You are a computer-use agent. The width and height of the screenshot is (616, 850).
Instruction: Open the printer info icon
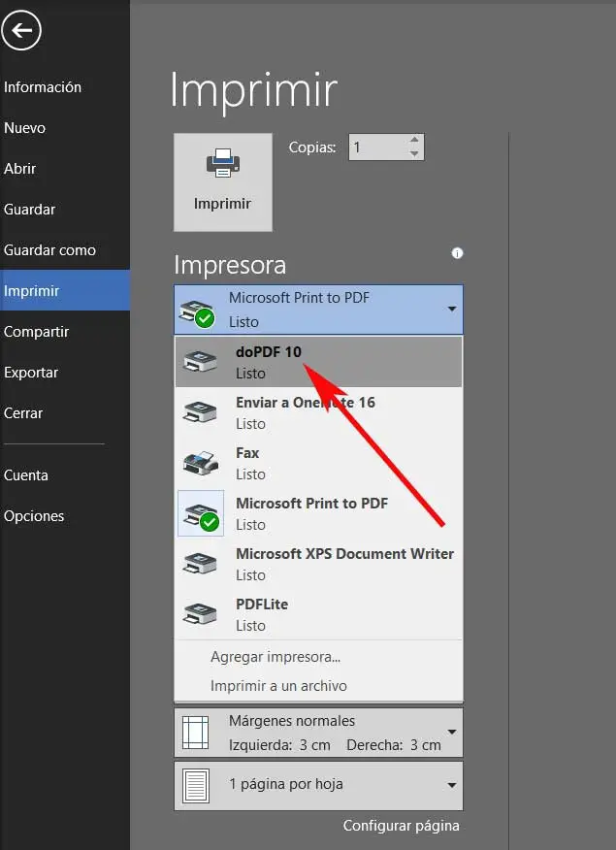pyautogui.click(x=457, y=253)
